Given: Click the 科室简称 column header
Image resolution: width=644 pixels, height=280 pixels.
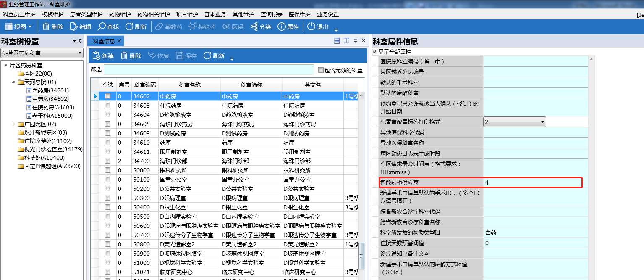Looking at the screenshot, I should (x=251, y=85).
